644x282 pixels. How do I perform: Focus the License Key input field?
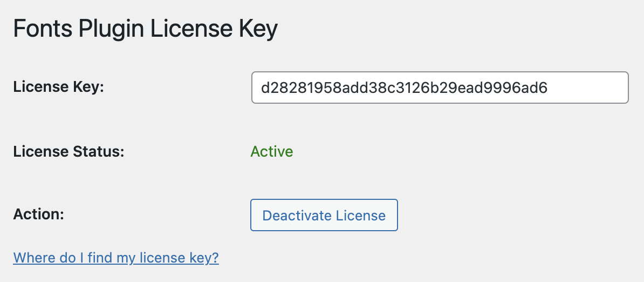click(440, 88)
